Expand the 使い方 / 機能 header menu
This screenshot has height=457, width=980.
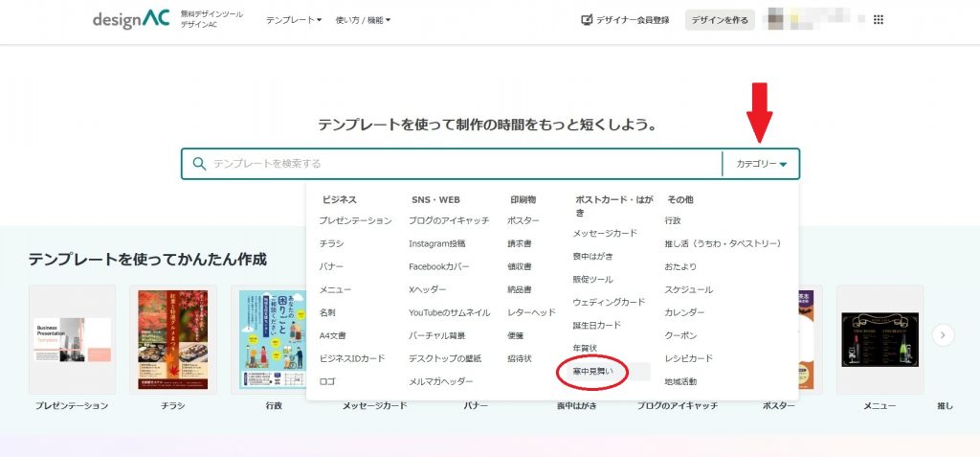(363, 20)
